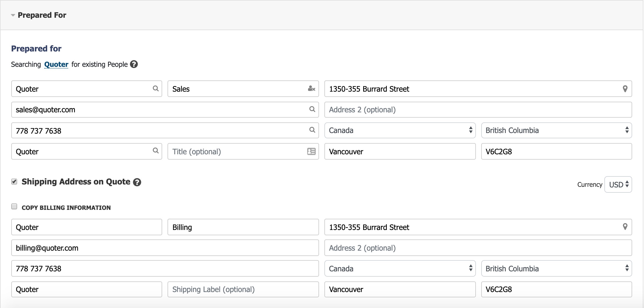Open the USD currency dropdown

(618, 184)
